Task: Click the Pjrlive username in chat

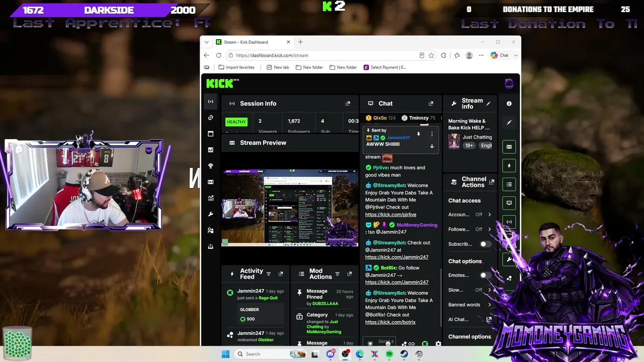Action: 381,168
